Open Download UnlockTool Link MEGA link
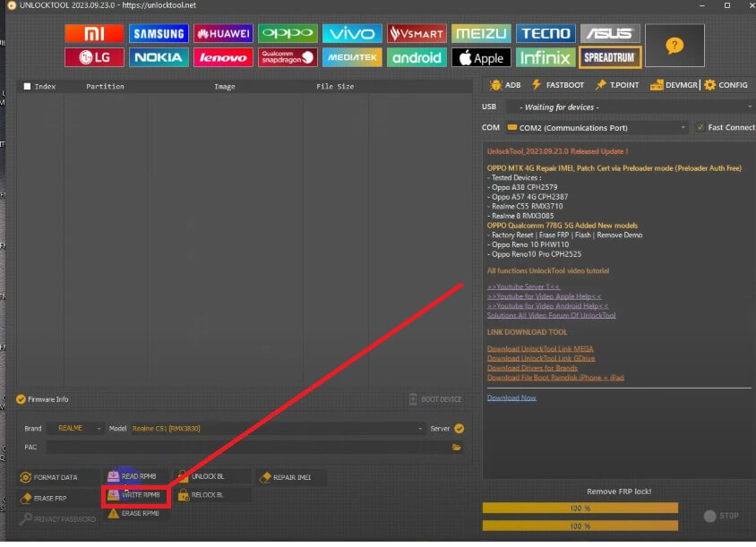The width and height of the screenshot is (756, 547). [x=540, y=348]
